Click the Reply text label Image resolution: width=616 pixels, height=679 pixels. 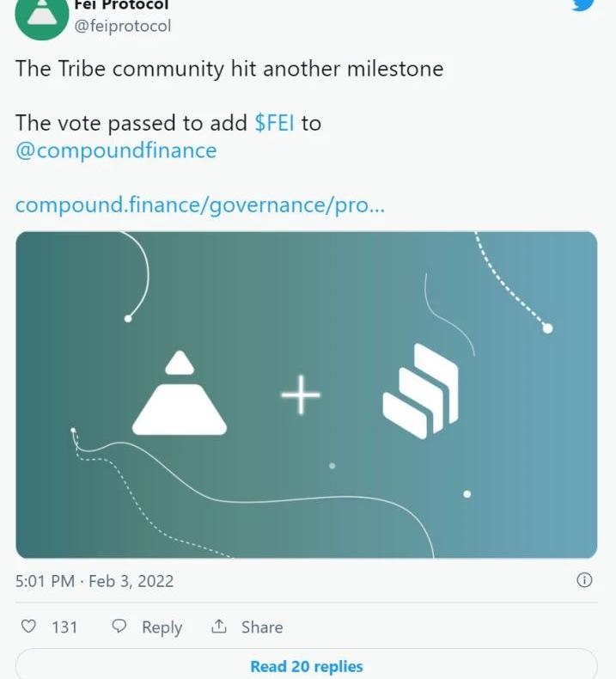tap(162, 627)
